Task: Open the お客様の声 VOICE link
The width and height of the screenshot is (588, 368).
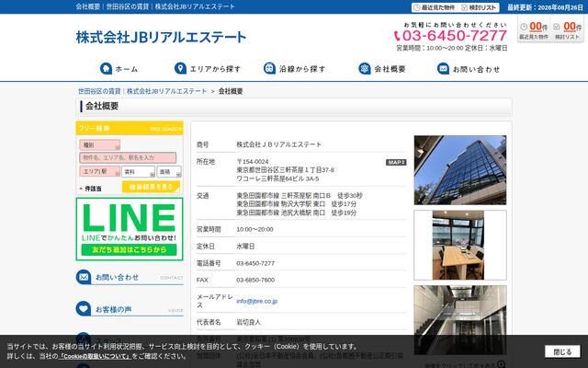Action: pyautogui.click(x=130, y=309)
